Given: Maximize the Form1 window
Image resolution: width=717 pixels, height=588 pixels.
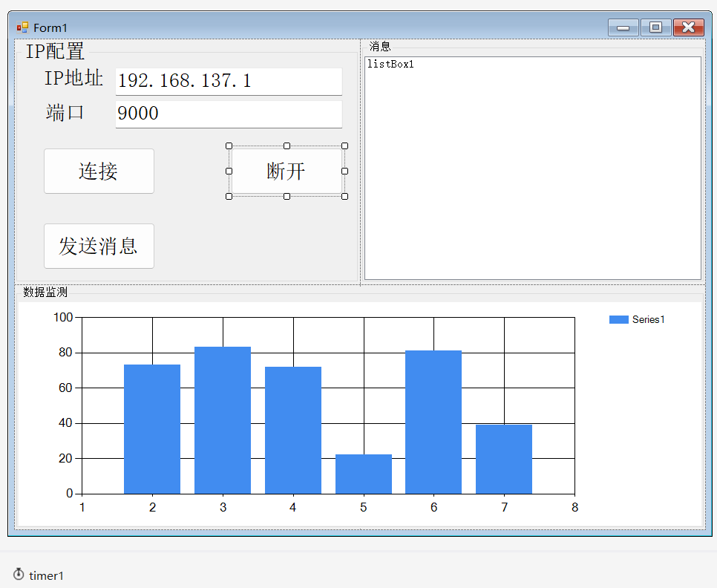Looking at the screenshot, I should tap(655, 27).
